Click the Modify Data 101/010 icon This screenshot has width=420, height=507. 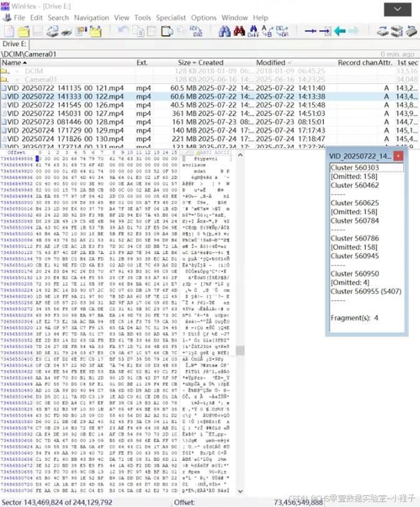click(x=196, y=31)
